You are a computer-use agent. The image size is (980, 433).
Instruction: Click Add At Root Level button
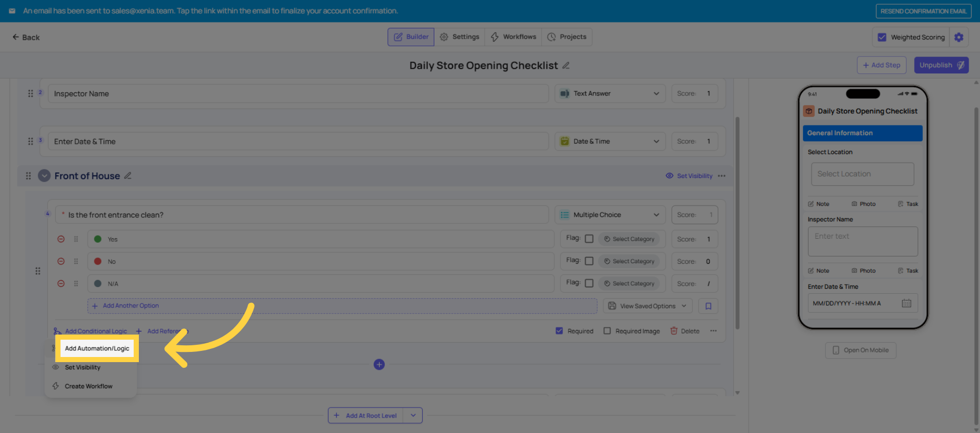(365, 416)
